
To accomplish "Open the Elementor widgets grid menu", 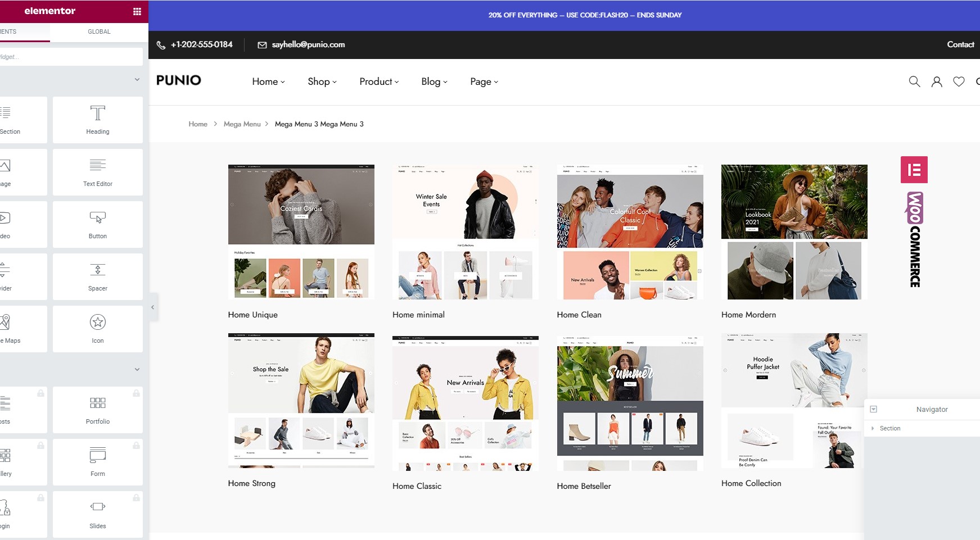I will point(137,11).
